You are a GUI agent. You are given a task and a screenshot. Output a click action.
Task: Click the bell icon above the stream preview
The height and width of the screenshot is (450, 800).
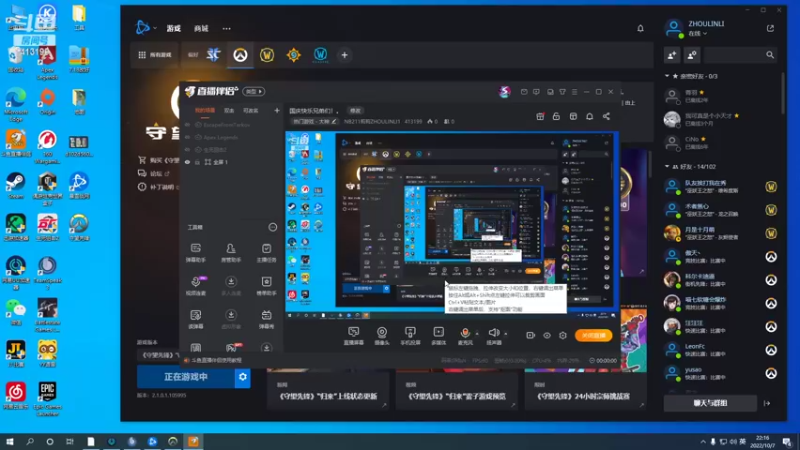(x=589, y=116)
